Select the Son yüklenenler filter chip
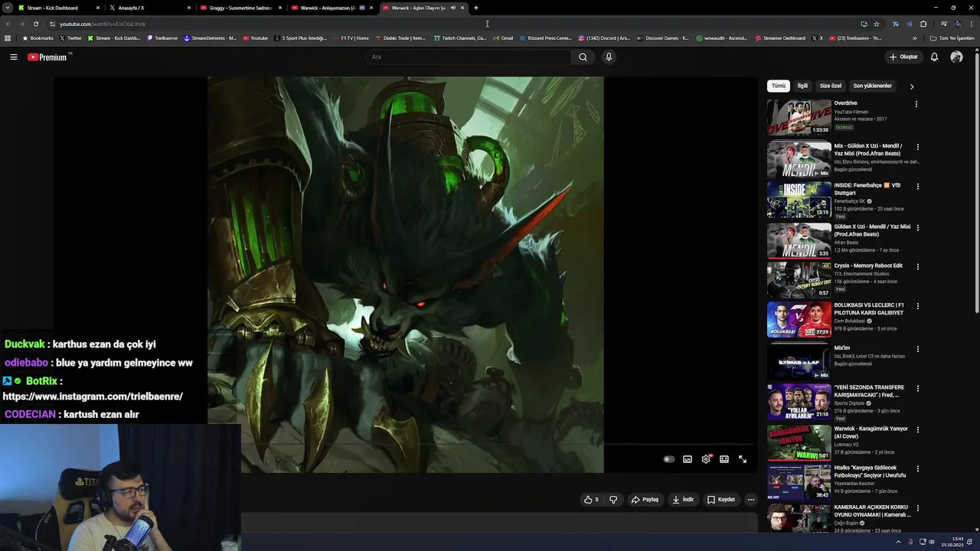Screen dimensions: 980x551 click(x=872, y=86)
